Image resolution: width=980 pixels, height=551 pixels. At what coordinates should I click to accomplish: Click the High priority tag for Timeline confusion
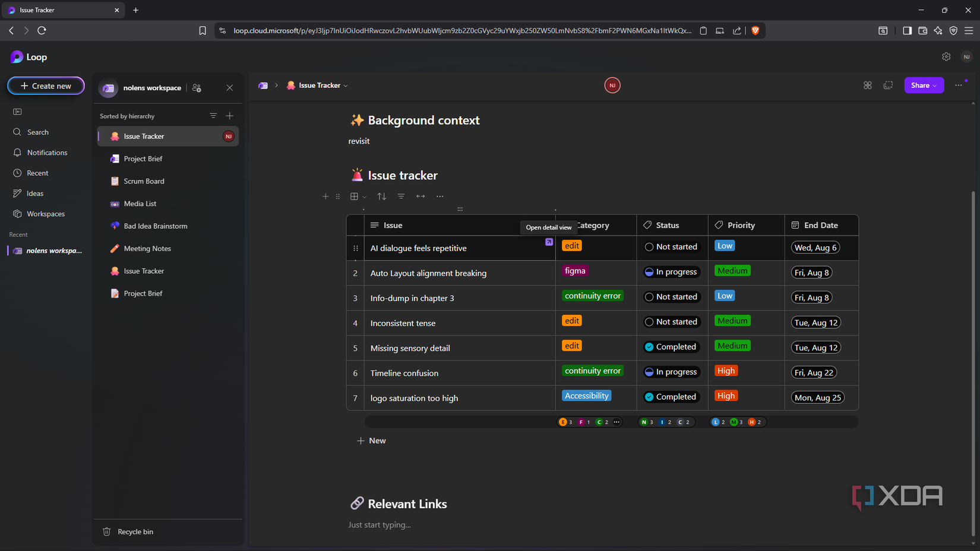click(726, 371)
